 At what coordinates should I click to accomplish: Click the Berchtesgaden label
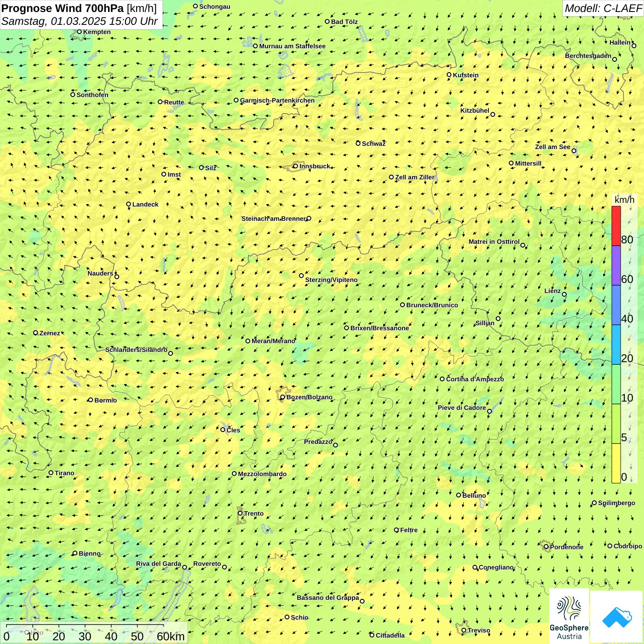click(588, 56)
